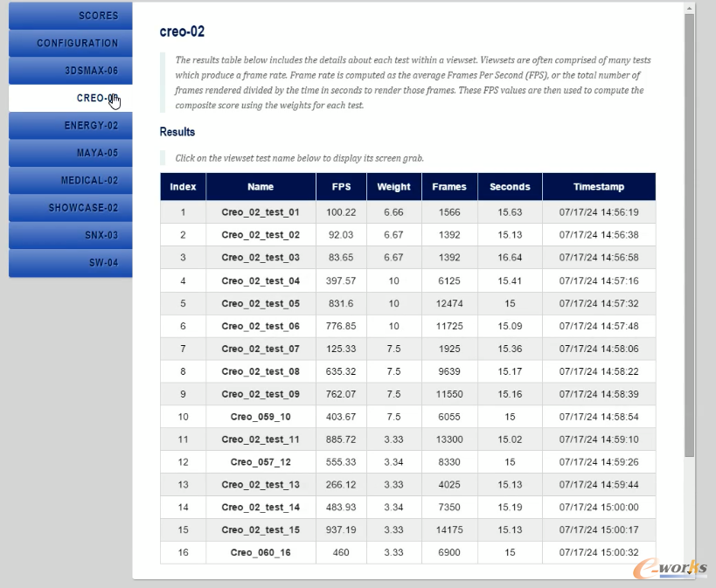
Task: Click the Frames value 13300
Action: click(449, 439)
